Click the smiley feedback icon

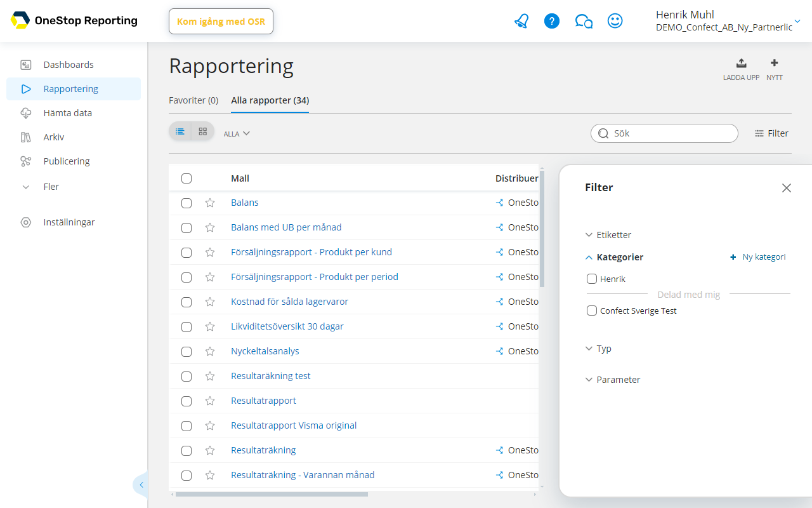click(x=615, y=21)
